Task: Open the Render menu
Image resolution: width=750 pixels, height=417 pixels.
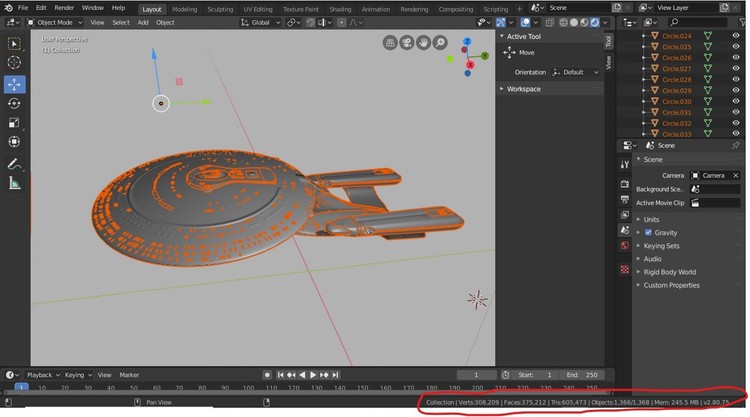Action: click(x=64, y=8)
